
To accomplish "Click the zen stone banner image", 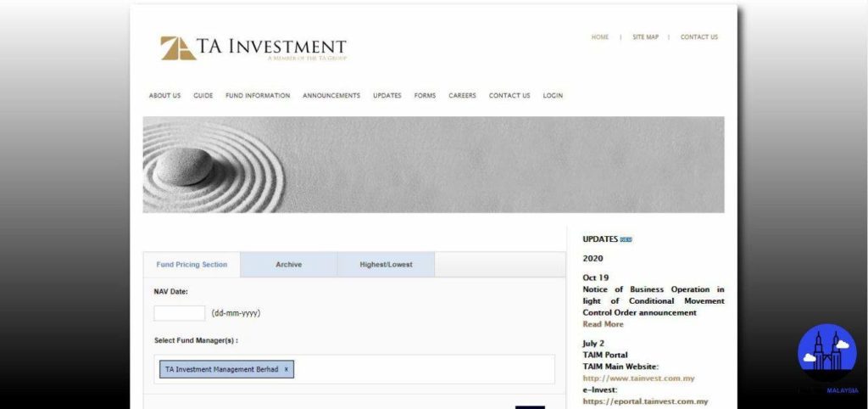I will click(433, 165).
